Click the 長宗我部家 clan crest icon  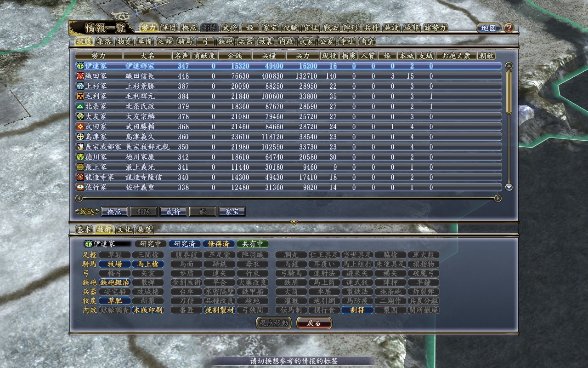click(80, 147)
